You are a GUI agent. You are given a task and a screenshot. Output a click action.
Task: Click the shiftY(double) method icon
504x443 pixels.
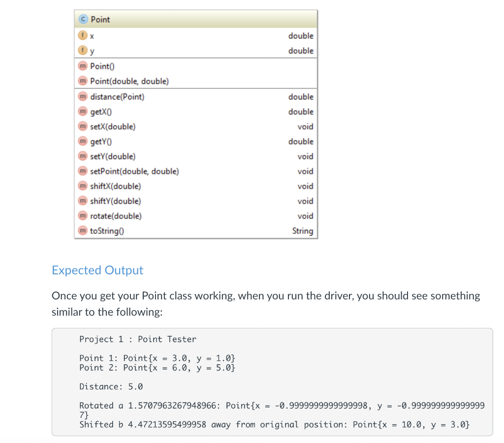[83, 201]
